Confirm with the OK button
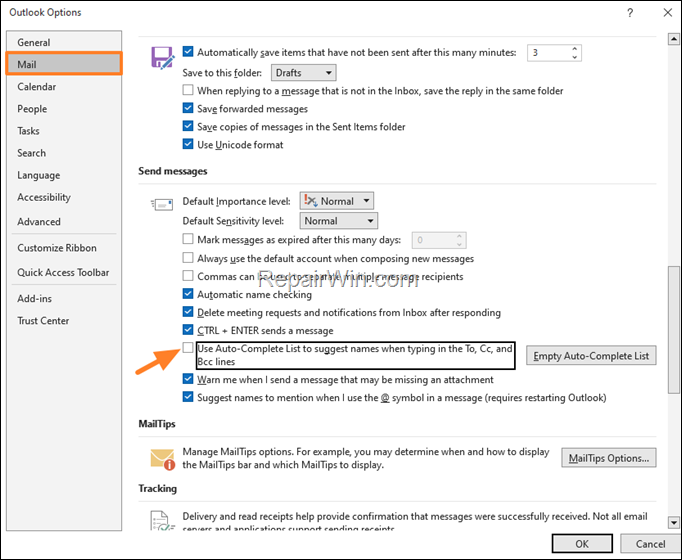The width and height of the screenshot is (682, 560). click(582, 544)
